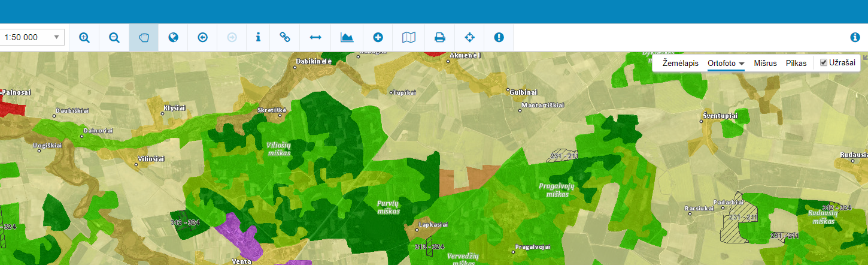This screenshot has height=265, width=868.
Task: Select the pan hand tool
Action: pos(144,37)
